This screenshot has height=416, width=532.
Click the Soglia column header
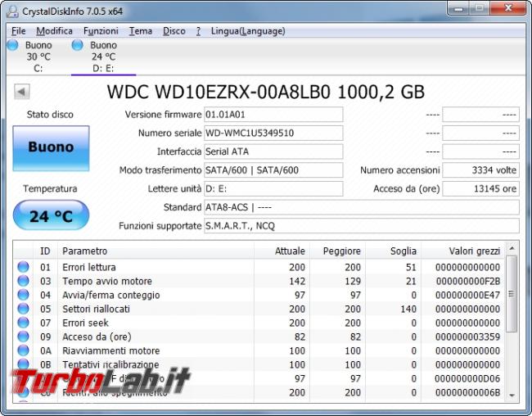point(393,251)
